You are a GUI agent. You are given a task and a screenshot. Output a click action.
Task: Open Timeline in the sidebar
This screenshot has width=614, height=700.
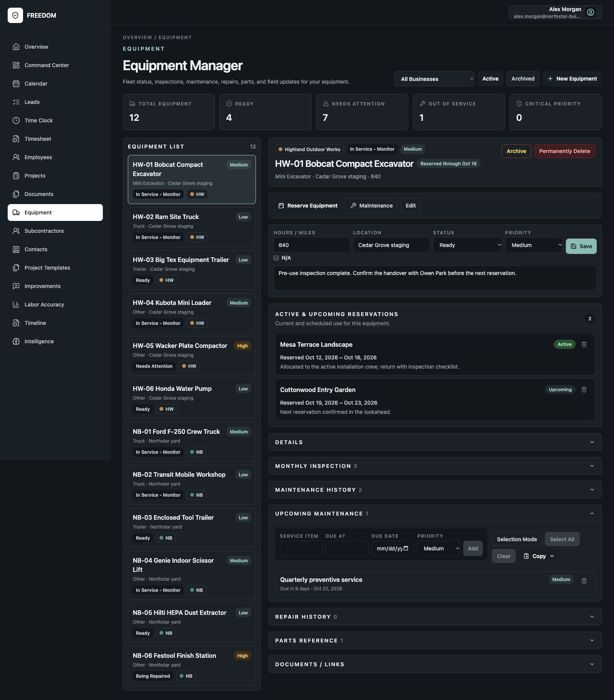[x=55, y=323]
